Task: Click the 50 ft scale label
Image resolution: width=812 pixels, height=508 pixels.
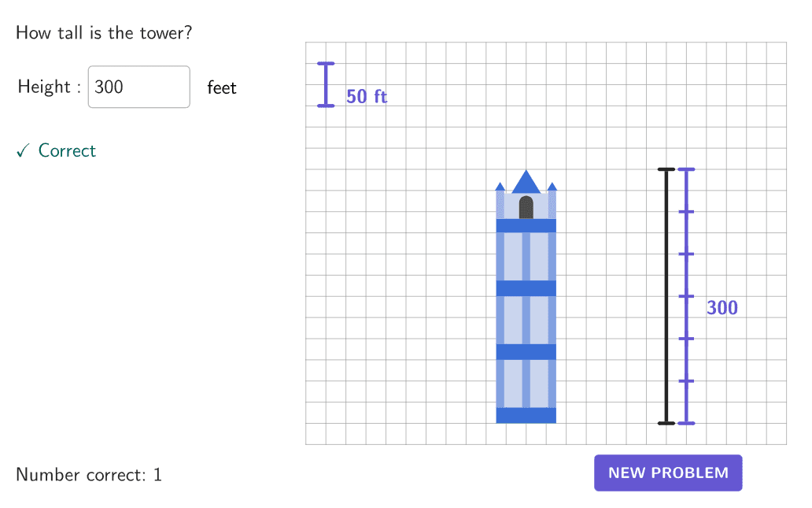Action: (367, 96)
